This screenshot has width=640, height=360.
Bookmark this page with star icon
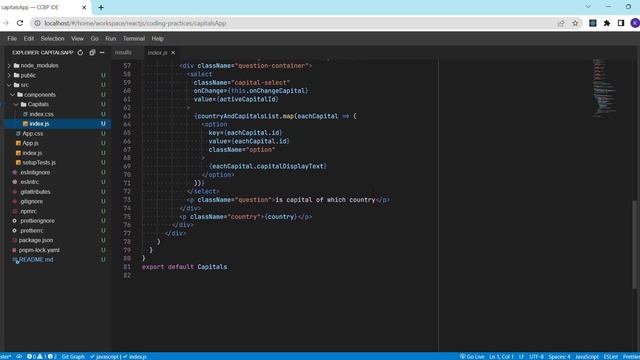pos(575,23)
